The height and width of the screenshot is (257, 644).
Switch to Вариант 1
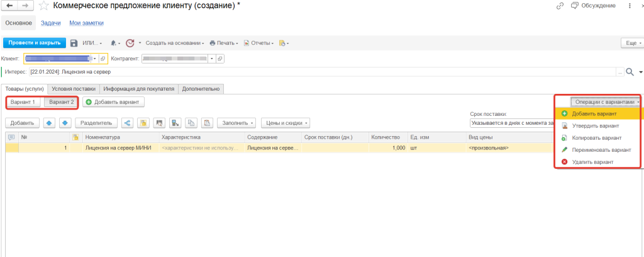coord(23,102)
